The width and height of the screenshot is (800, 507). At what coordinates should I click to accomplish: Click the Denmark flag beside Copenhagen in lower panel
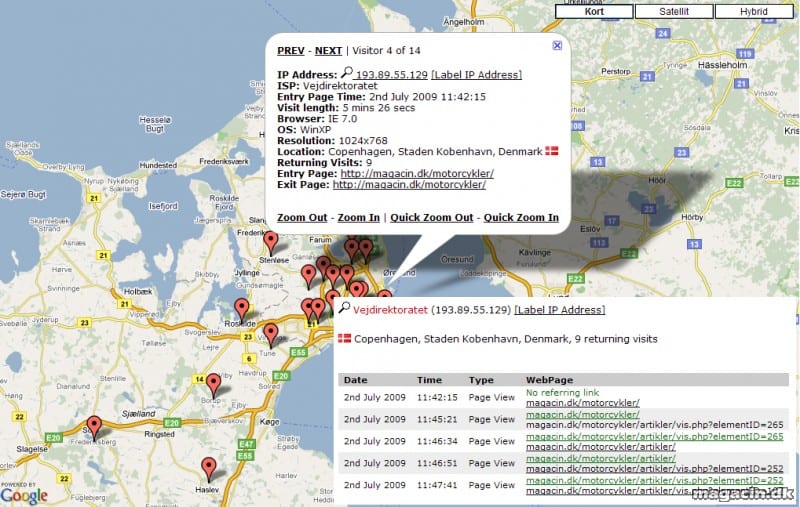(344, 338)
